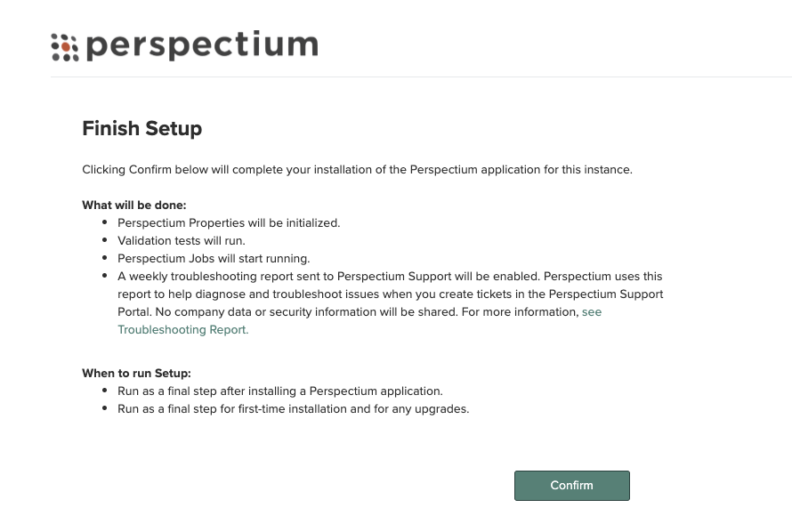Click the 'A weekly troubleshooting report' line
The height and width of the screenshot is (532, 792).
[390, 276]
